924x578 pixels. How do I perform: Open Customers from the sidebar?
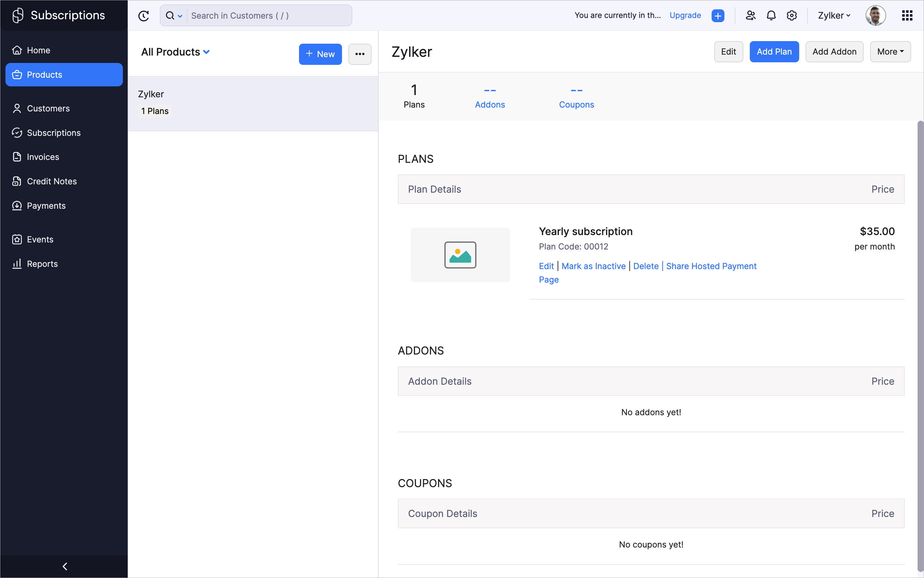pyautogui.click(x=64, y=109)
